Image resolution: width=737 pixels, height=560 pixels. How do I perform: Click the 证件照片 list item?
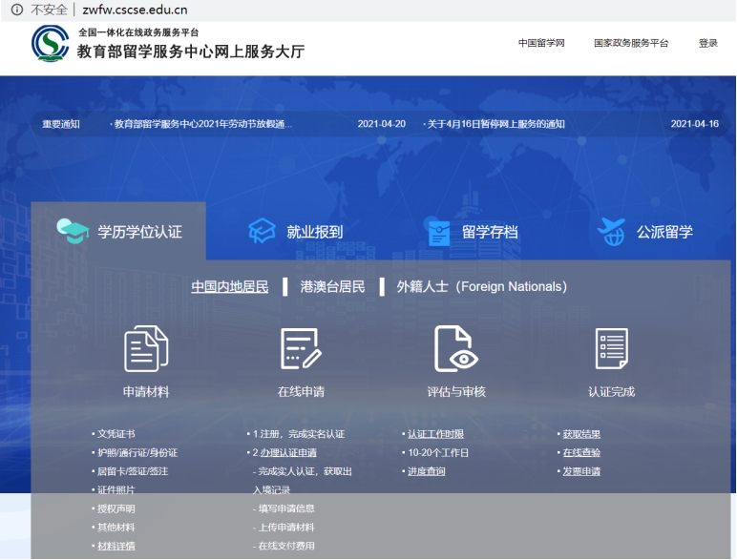coord(116,490)
